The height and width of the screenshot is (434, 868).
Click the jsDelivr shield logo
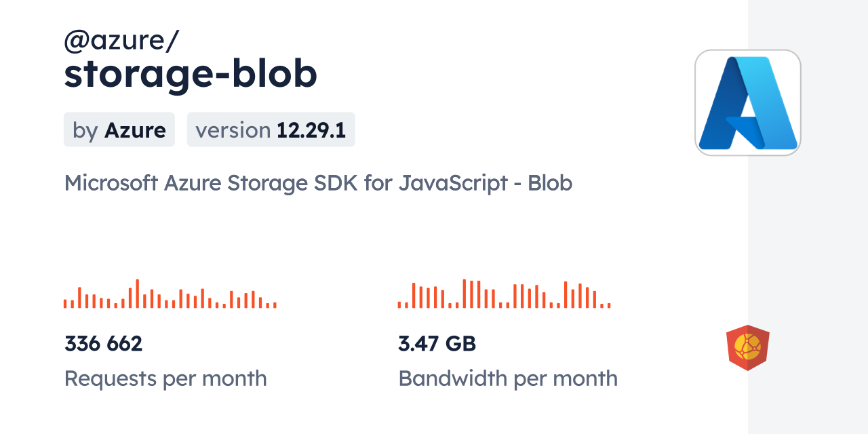747,347
